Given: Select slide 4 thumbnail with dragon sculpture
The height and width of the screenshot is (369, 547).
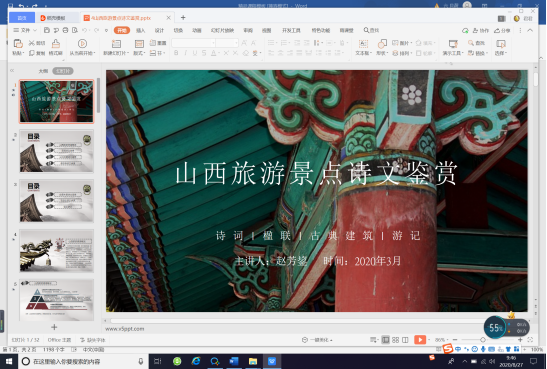Looking at the screenshot, I should (x=57, y=251).
